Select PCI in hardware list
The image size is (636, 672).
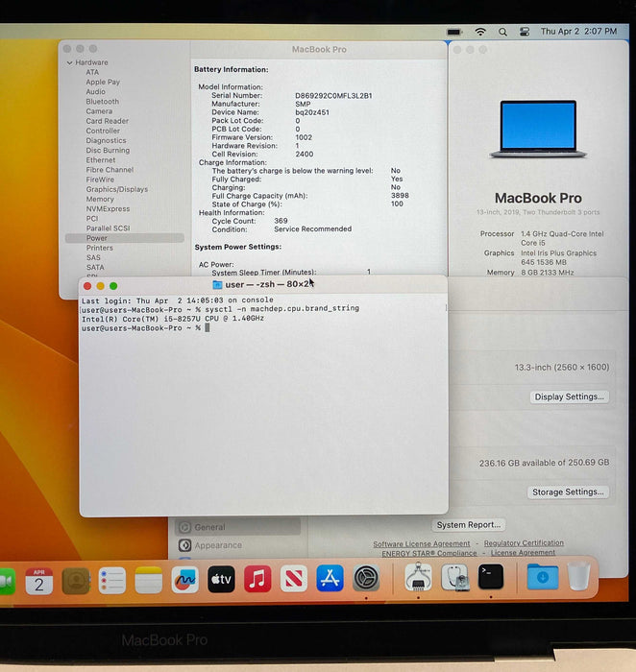(92, 219)
